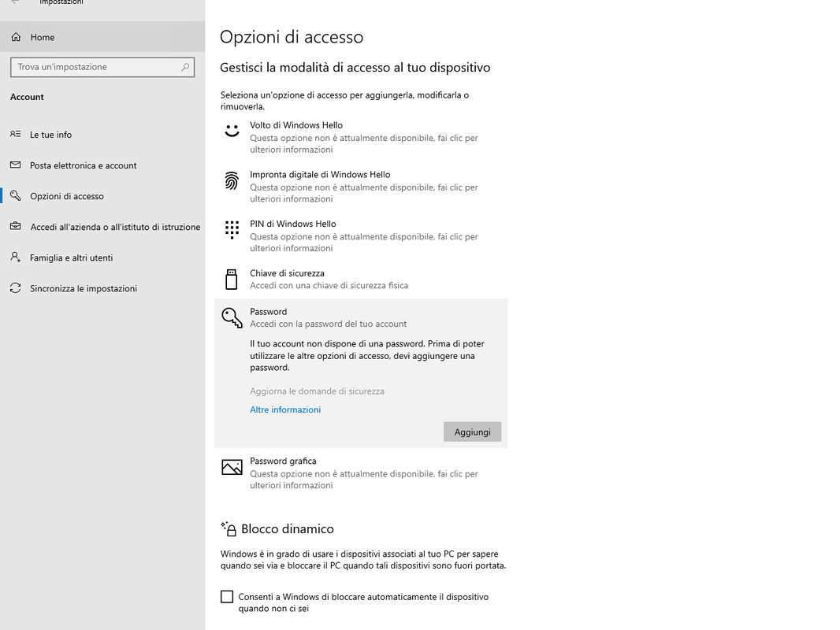The width and height of the screenshot is (840, 630).
Task: Click the keypad dots icon for PIN
Action: (x=232, y=230)
